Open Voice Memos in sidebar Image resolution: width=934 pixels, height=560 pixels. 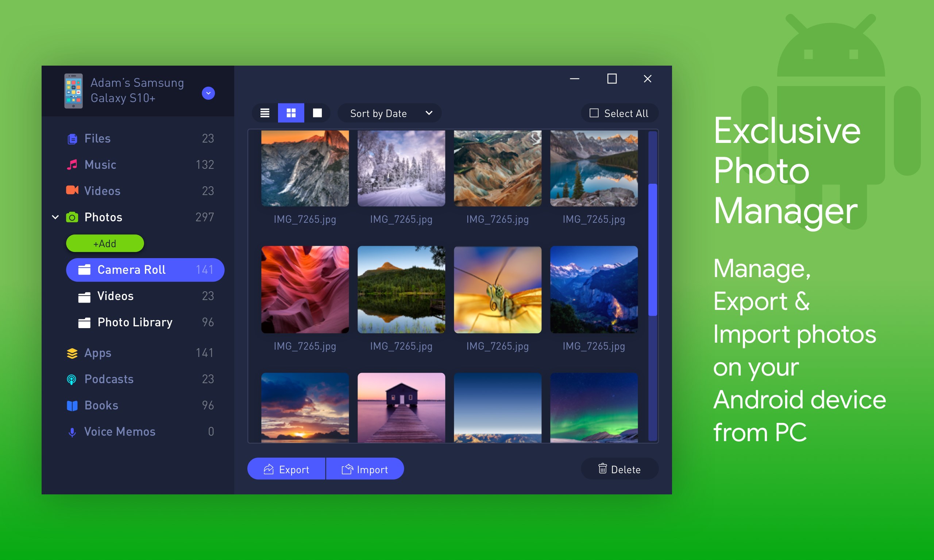point(120,431)
